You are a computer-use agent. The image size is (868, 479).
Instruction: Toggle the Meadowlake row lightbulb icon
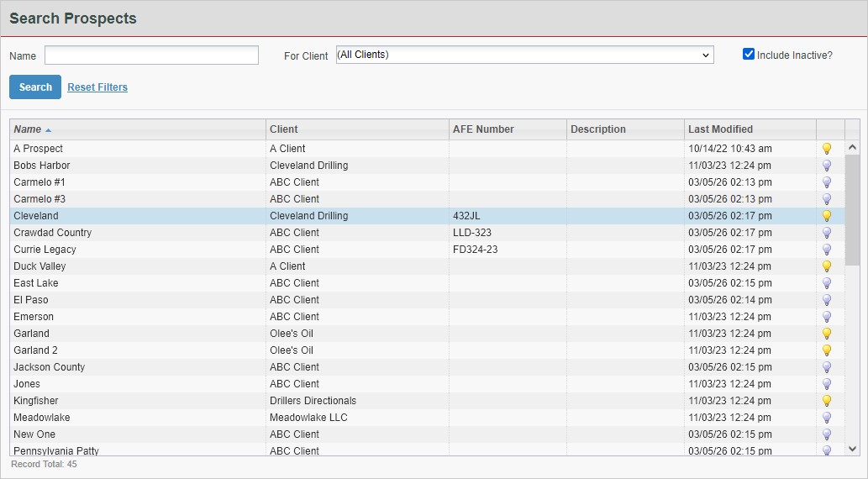826,418
